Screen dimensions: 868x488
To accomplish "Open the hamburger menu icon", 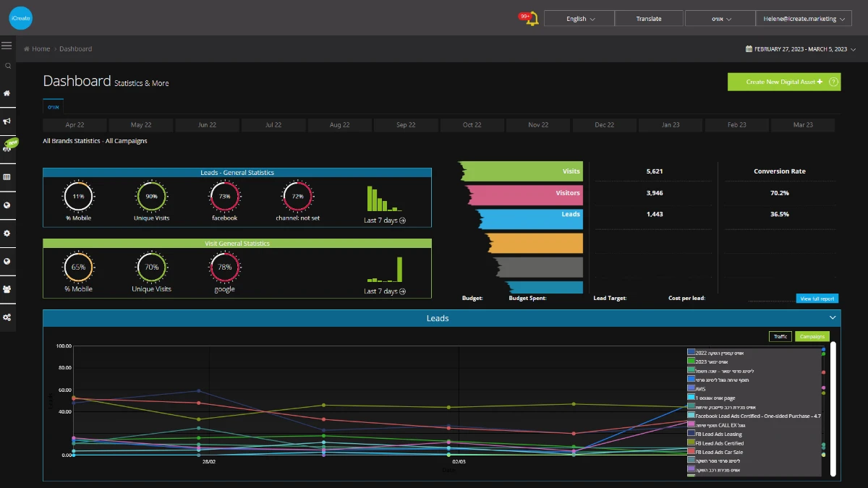I will point(7,46).
